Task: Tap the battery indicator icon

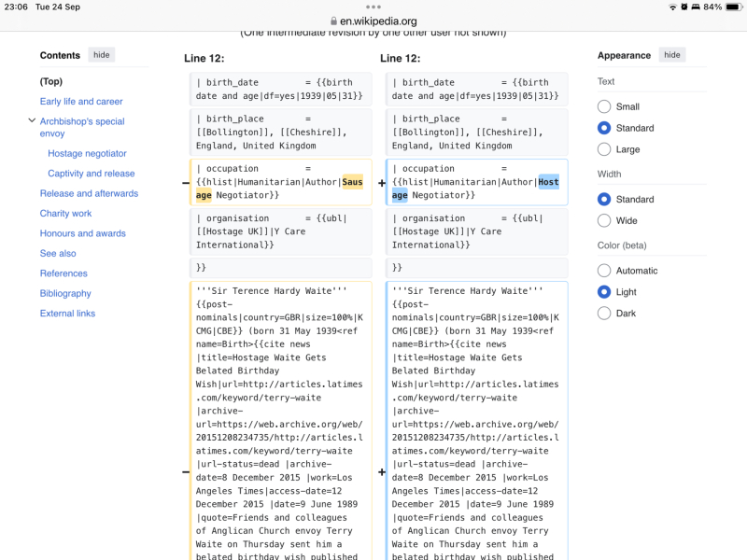Action: (x=732, y=7)
